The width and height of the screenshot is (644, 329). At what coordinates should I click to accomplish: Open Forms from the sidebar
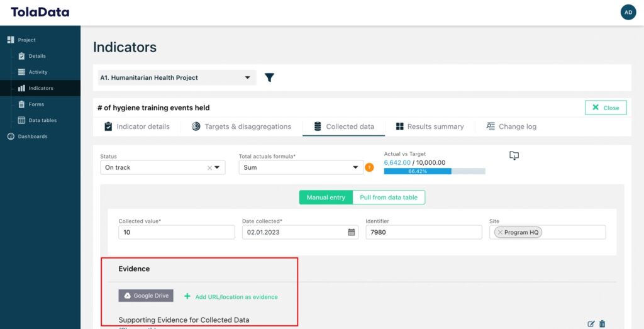click(x=36, y=104)
